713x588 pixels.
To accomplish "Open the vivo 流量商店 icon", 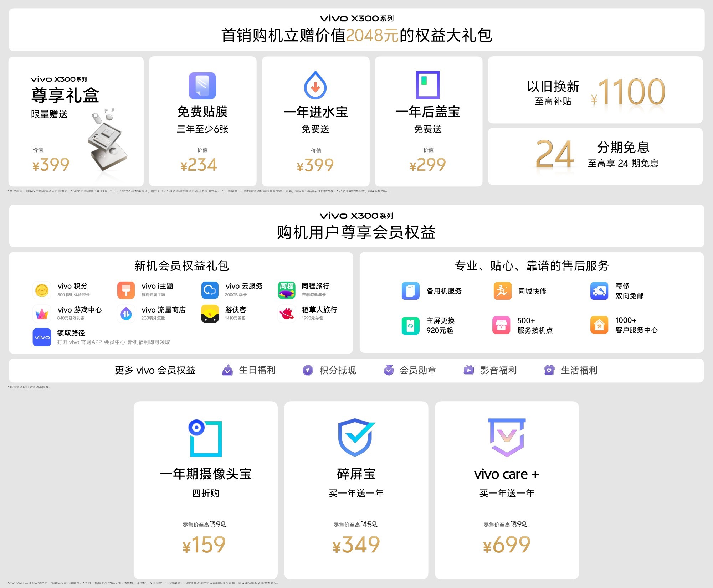I will tap(126, 314).
